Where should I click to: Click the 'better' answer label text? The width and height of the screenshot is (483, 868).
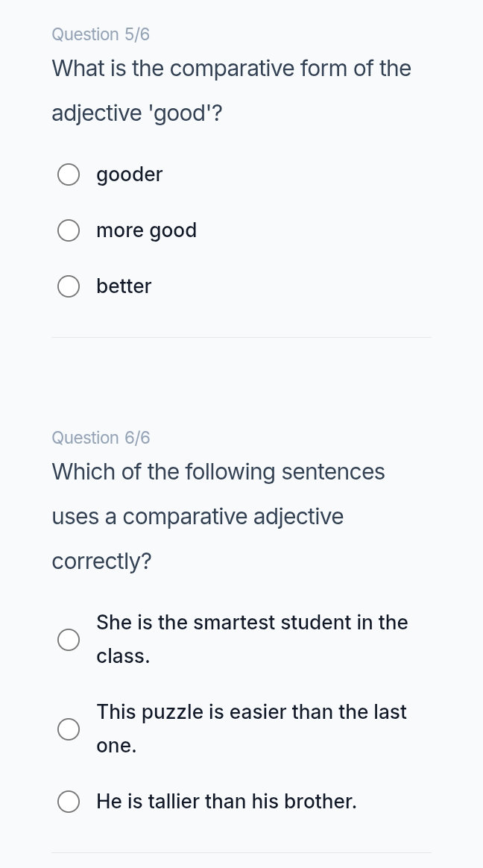(x=124, y=286)
